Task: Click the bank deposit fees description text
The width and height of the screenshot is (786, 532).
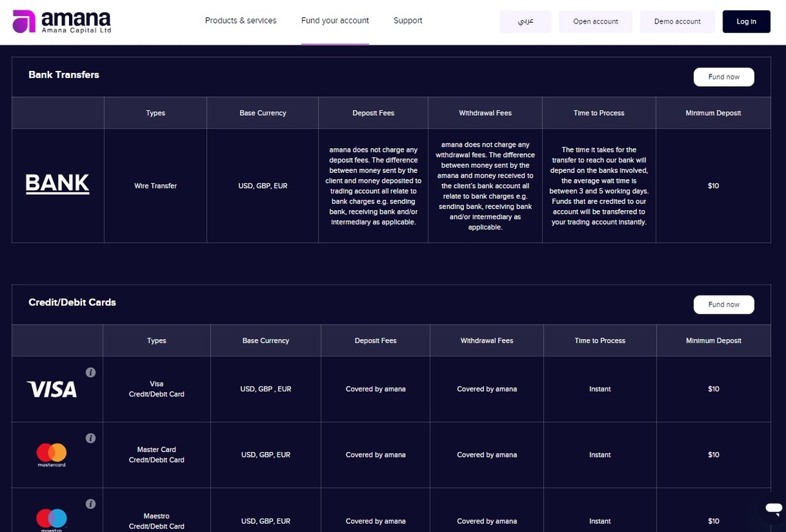Action: pyautogui.click(x=374, y=186)
